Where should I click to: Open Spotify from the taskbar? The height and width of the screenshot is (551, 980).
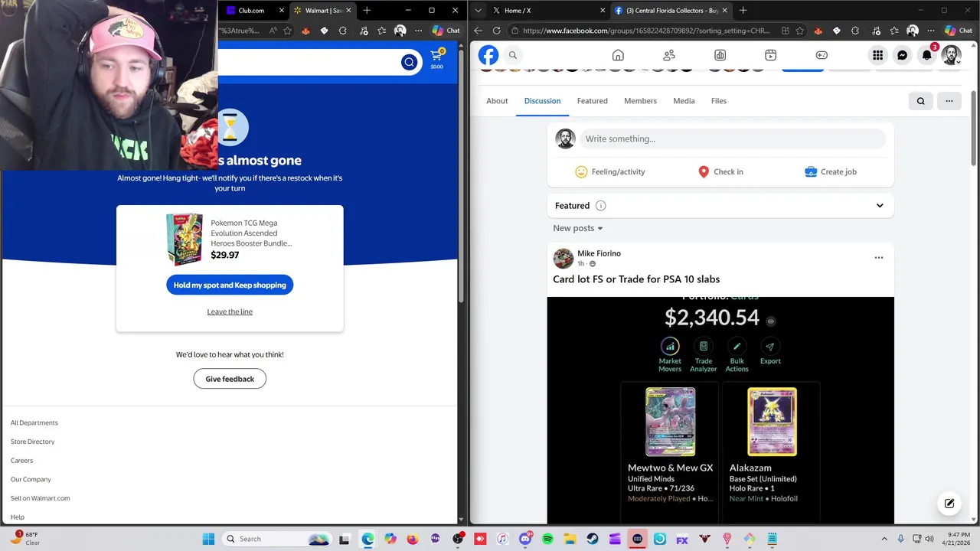pyautogui.click(x=547, y=539)
